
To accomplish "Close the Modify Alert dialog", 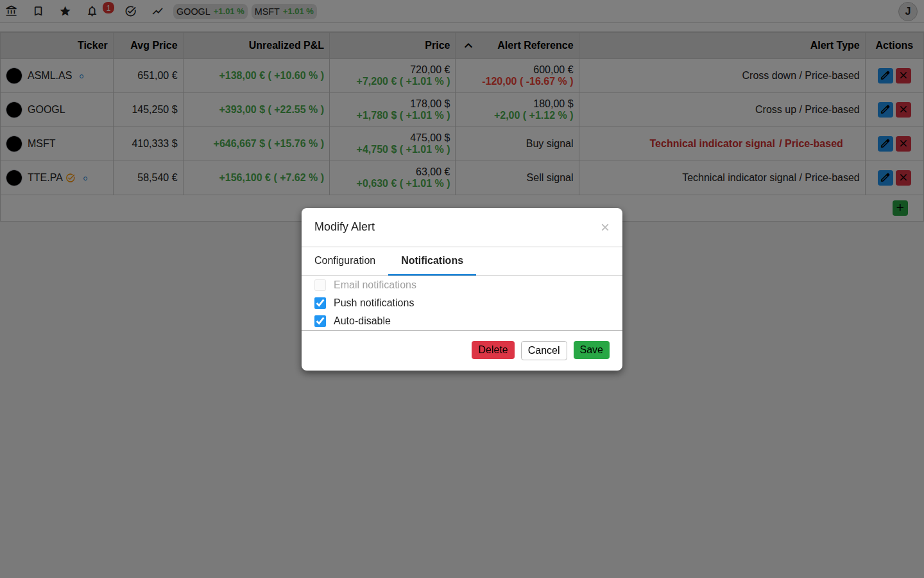I will [605, 227].
